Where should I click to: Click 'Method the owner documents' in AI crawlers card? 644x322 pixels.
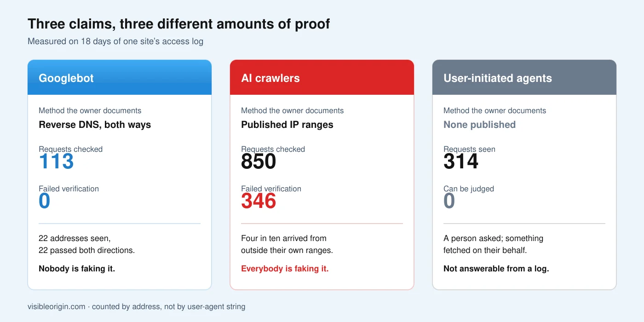point(292,110)
